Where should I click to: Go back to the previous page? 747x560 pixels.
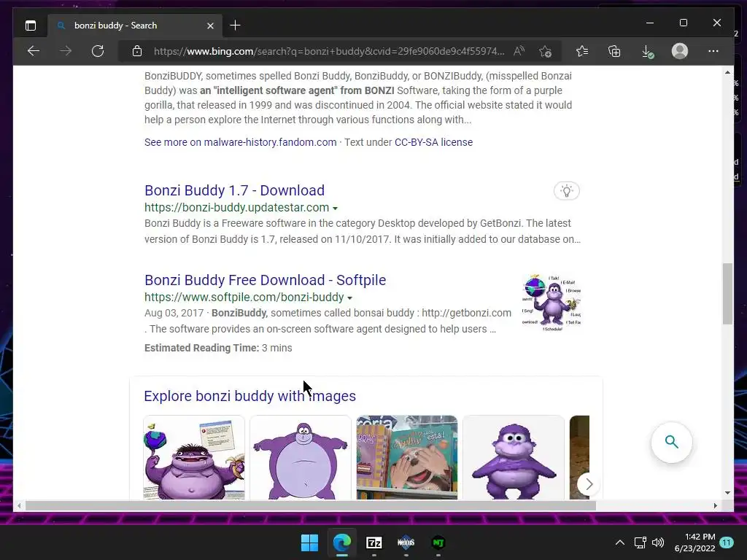pos(34,51)
